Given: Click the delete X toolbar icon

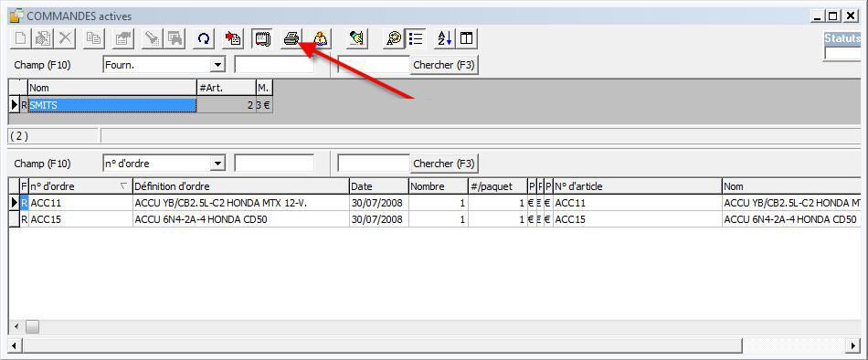Looking at the screenshot, I should point(66,38).
